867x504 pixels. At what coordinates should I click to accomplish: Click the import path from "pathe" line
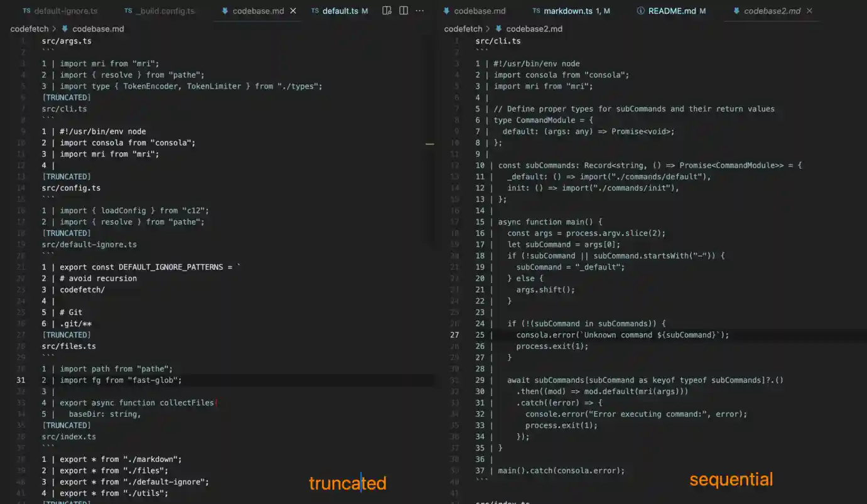tap(107, 369)
